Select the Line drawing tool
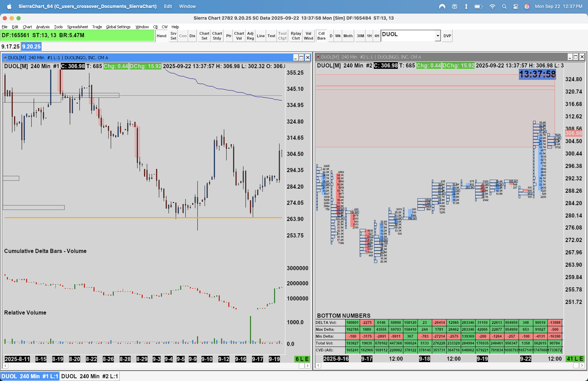The image size is (588, 381). (260, 36)
